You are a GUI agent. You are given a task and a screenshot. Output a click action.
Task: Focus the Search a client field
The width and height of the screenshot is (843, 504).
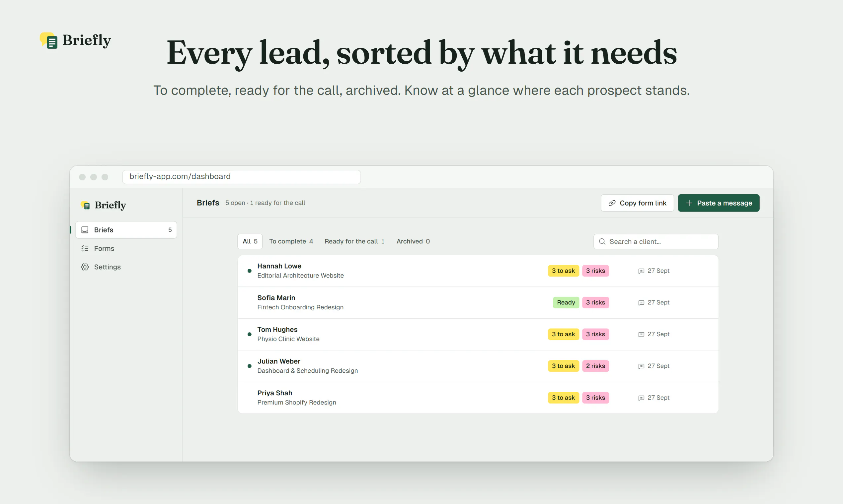[x=656, y=241]
